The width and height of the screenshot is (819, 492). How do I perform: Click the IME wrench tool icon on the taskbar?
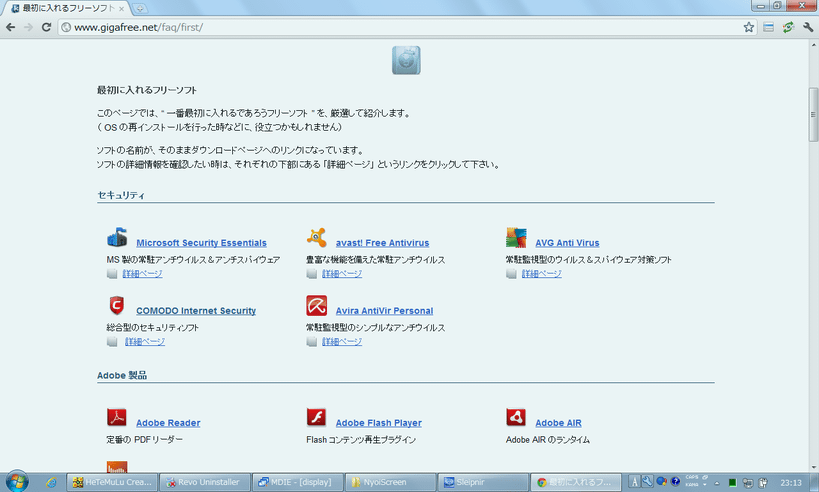(x=647, y=482)
